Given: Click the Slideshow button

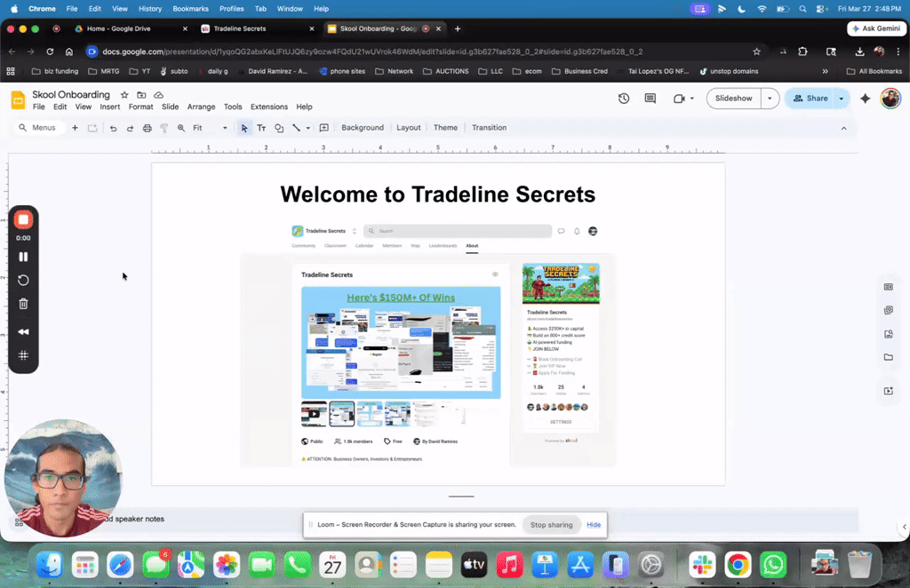Looking at the screenshot, I should point(733,99).
